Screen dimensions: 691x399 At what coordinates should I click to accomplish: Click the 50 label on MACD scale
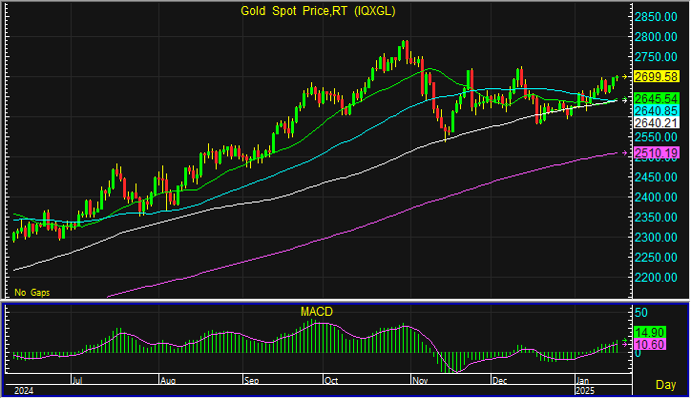[641, 313]
